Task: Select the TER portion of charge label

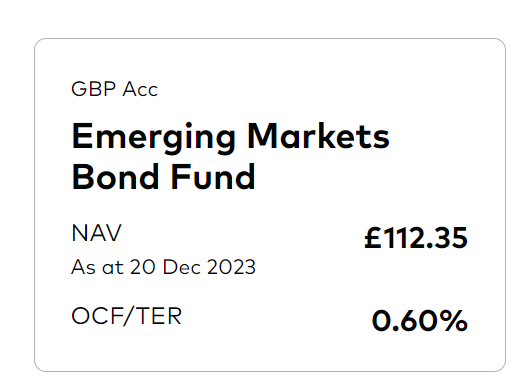Action: tap(160, 316)
